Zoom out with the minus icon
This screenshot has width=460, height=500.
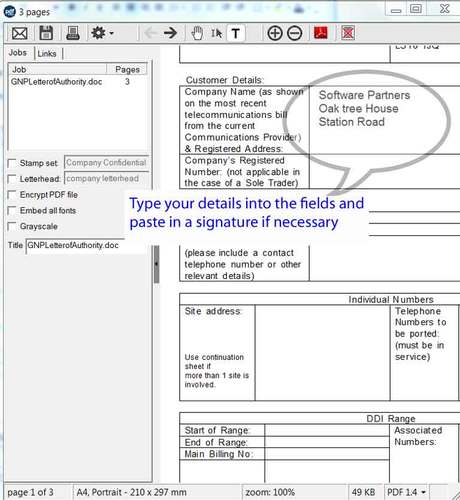(x=295, y=33)
